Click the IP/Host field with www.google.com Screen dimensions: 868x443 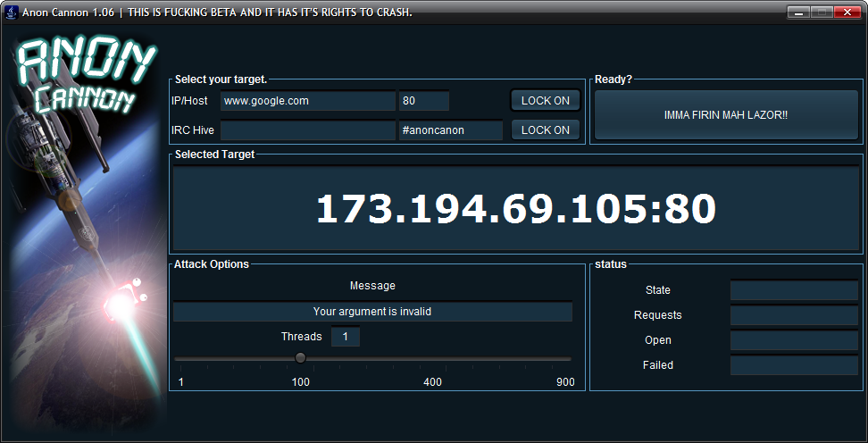coord(308,101)
